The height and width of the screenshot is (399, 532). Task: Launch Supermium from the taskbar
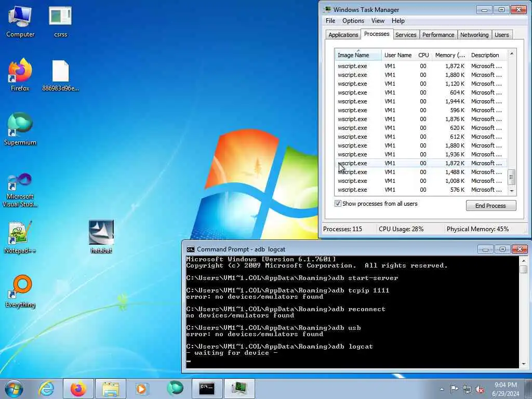point(175,389)
